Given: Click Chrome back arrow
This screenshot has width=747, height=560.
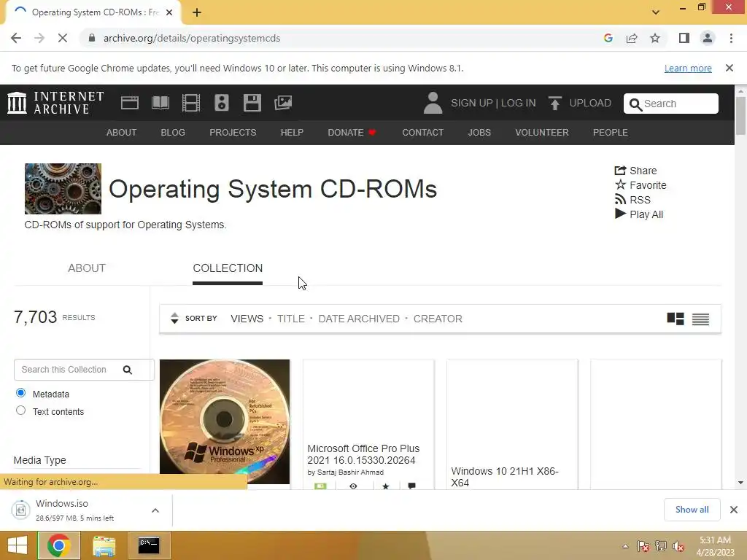Looking at the screenshot, I should point(16,38).
